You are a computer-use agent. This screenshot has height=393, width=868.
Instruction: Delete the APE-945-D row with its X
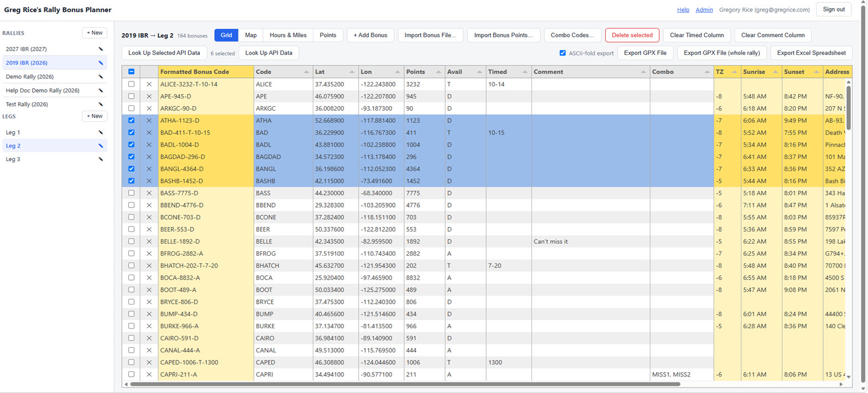(149, 96)
